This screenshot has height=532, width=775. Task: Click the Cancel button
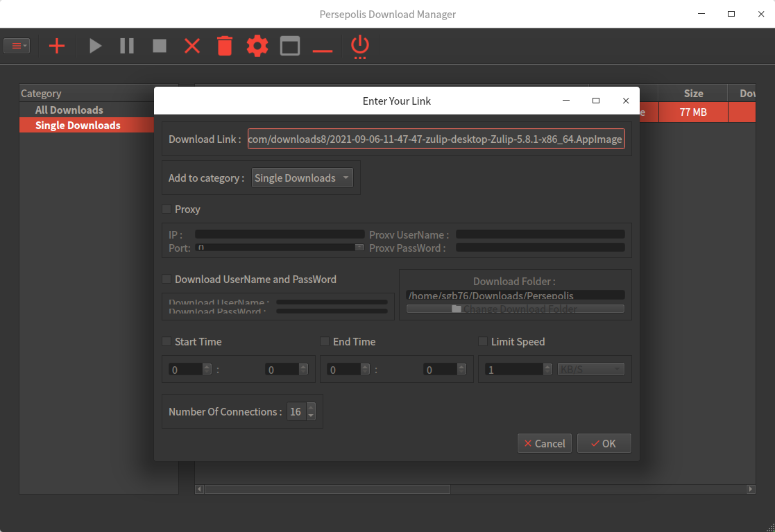(545, 443)
